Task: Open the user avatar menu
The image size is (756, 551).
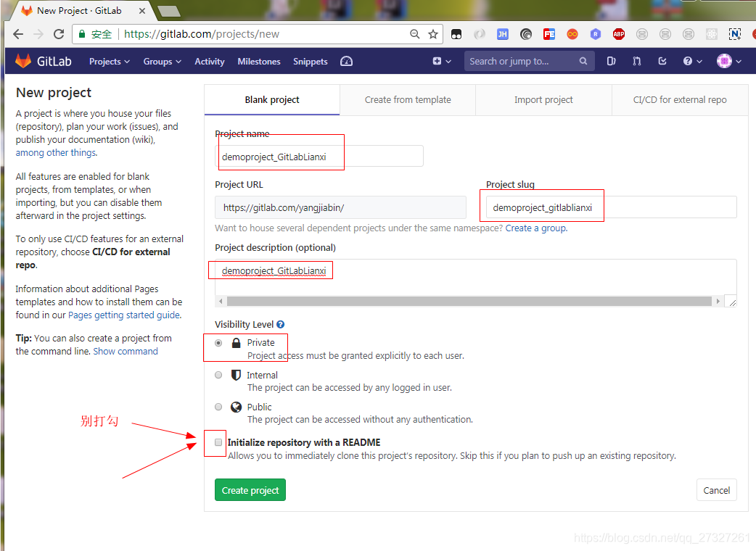Action: (729, 61)
